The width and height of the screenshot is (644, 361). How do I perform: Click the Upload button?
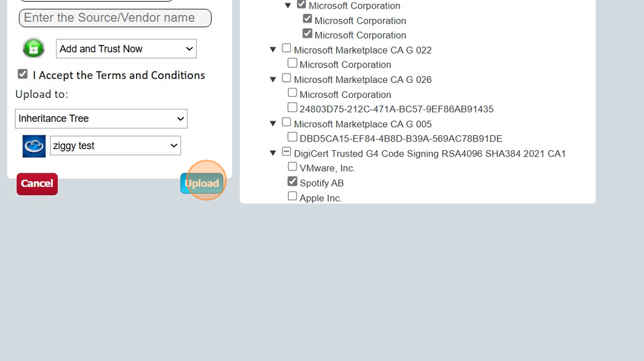tap(202, 183)
